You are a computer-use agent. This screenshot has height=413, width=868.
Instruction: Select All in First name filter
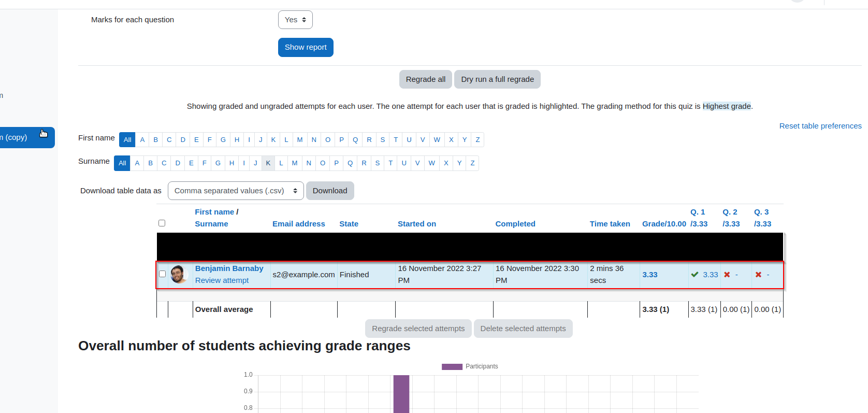pyautogui.click(x=127, y=140)
